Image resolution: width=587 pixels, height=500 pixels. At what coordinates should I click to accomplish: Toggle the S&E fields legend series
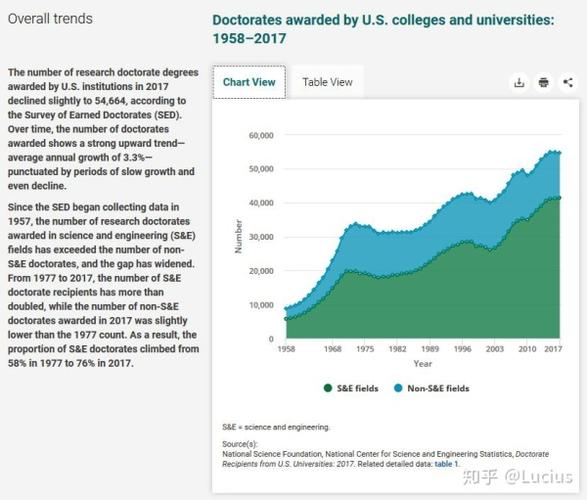point(351,388)
